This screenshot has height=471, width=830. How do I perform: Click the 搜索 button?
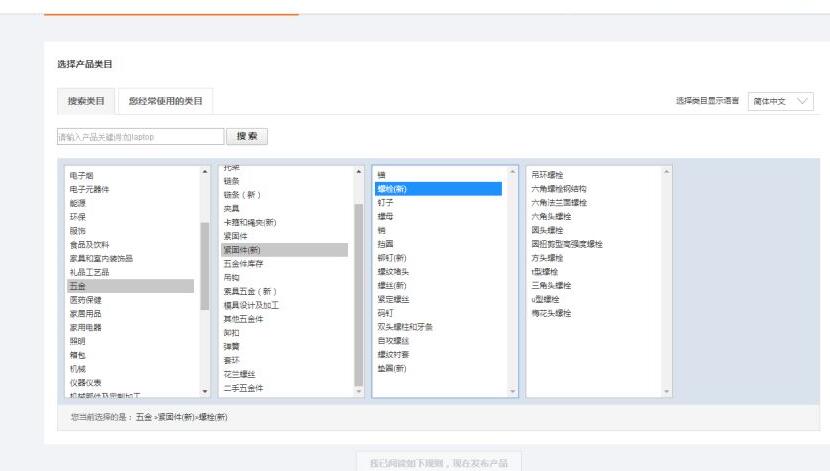247,136
